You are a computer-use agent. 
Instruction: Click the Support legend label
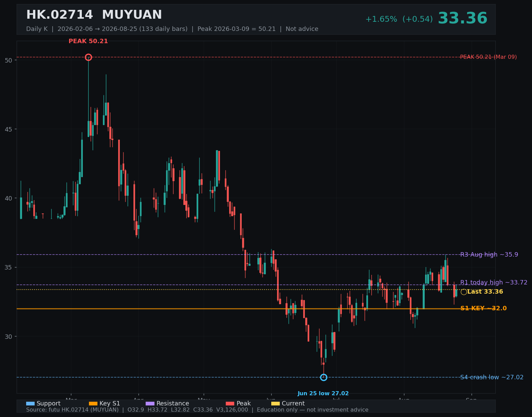click(49, 404)
